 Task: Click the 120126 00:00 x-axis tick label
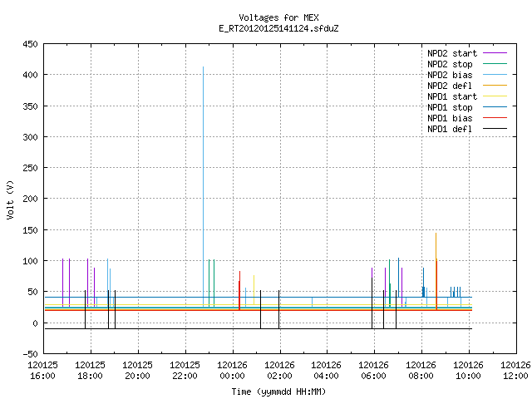tap(233, 371)
